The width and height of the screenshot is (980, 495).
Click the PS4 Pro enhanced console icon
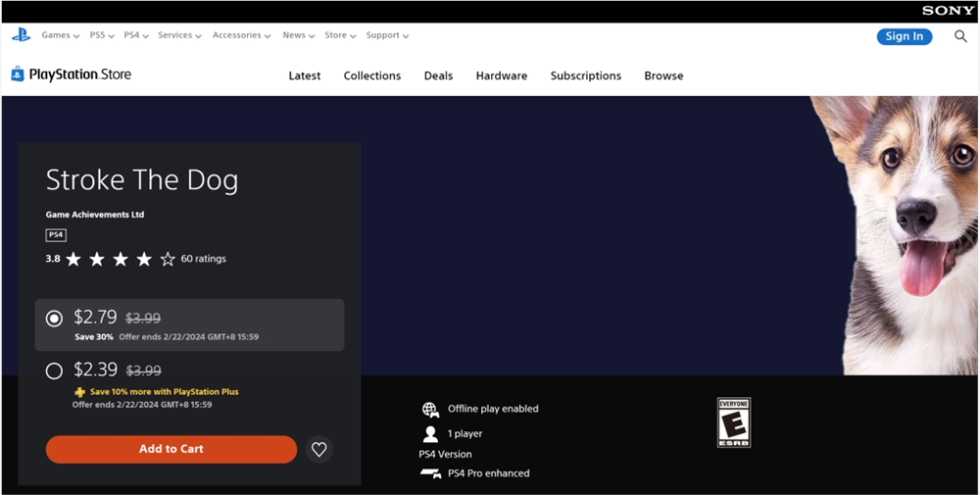pos(430,473)
